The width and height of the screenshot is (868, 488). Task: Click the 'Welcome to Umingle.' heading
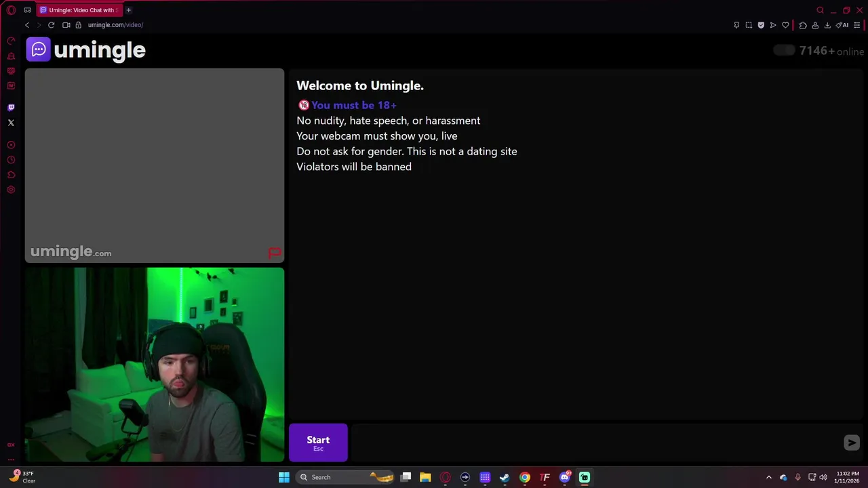click(x=360, y=85)
